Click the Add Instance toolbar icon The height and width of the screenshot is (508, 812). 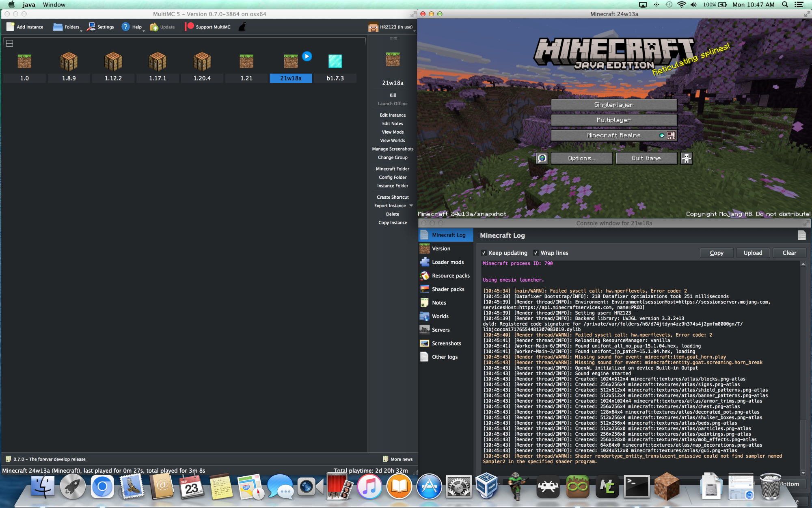(x=10, y=27)
